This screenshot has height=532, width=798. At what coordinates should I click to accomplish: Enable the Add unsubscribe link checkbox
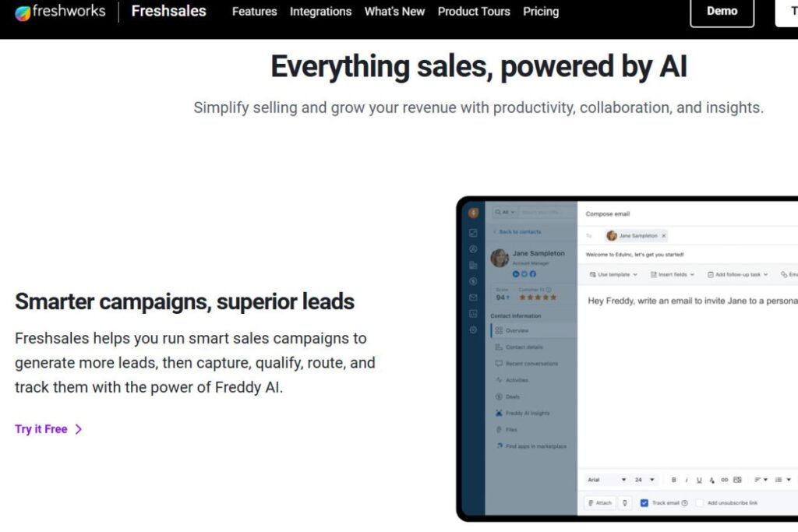[x=700, y=503]
